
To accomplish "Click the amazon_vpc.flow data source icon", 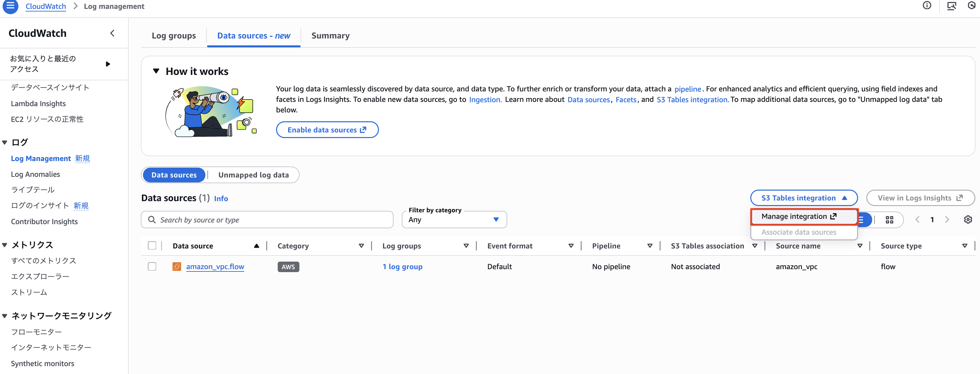I will pos(176,266).
